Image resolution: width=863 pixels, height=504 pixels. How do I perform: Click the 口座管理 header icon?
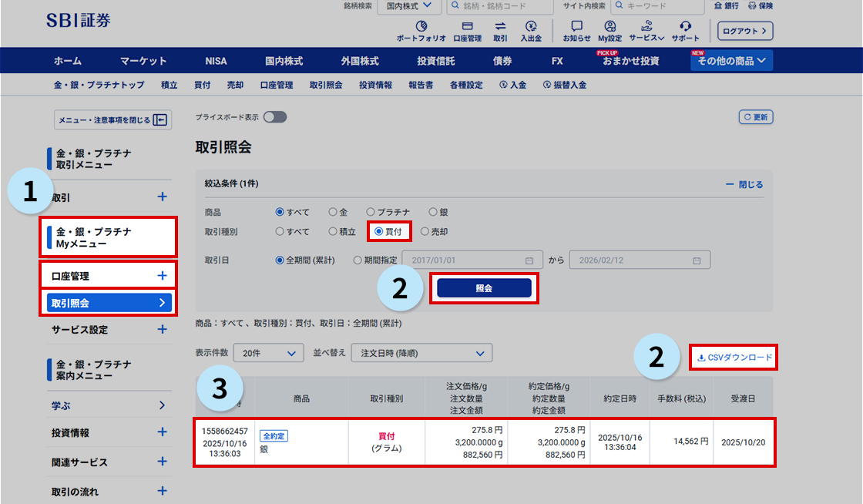(467, 27)
